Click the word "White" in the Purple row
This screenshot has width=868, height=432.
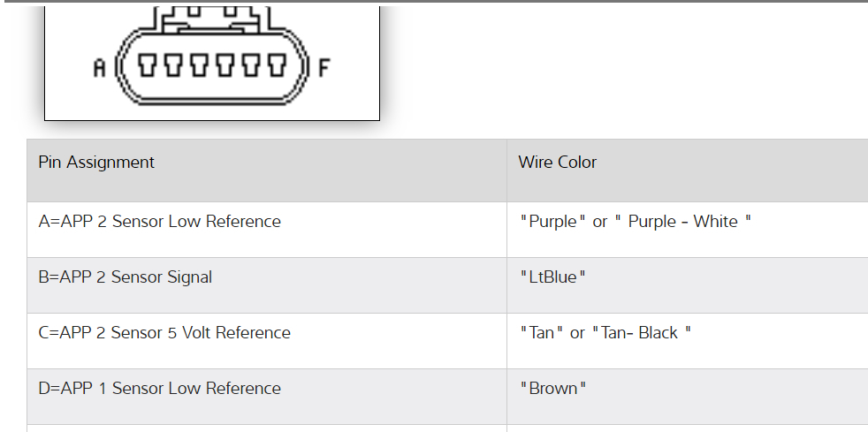(715, 222)
